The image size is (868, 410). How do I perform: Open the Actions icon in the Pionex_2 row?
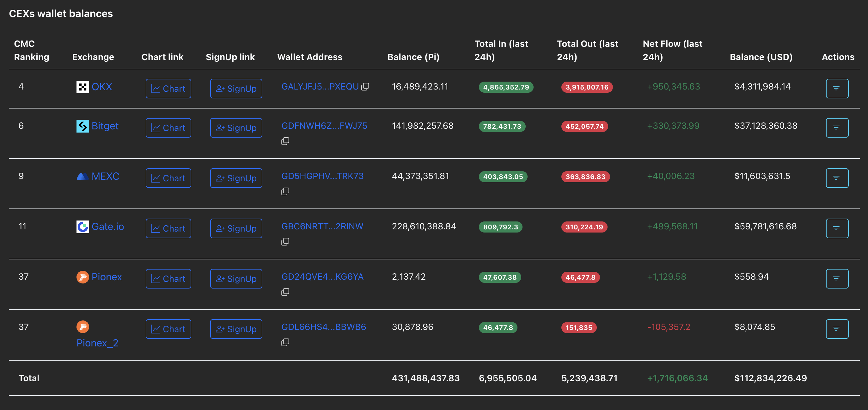(837, 329)
